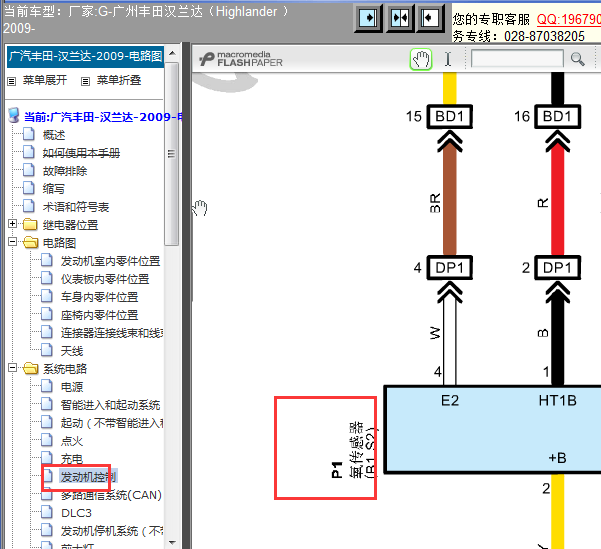601x549 pixels.
Task: Click the page icon next to 故障排除
Action: point(29,171)
